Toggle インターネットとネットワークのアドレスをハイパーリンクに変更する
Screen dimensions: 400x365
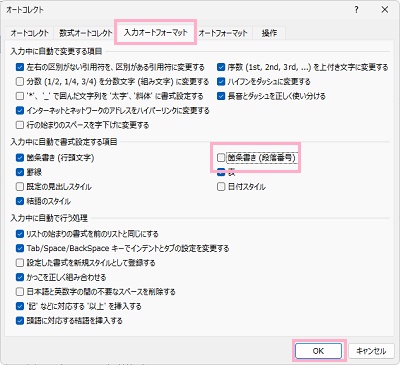20,110
